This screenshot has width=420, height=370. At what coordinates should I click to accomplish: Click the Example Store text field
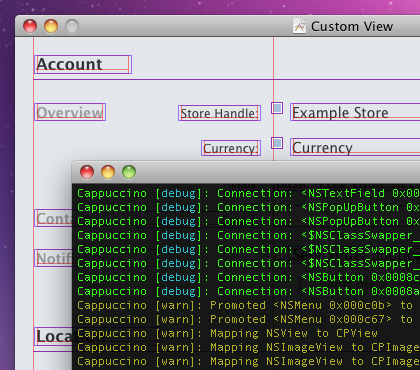[355, 112]
